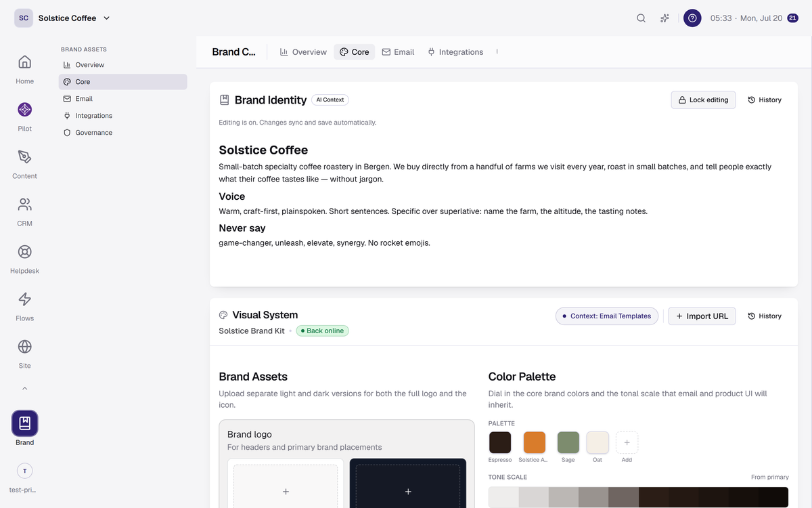
Task: Click the Visual System palette icon
Action: 223,315
